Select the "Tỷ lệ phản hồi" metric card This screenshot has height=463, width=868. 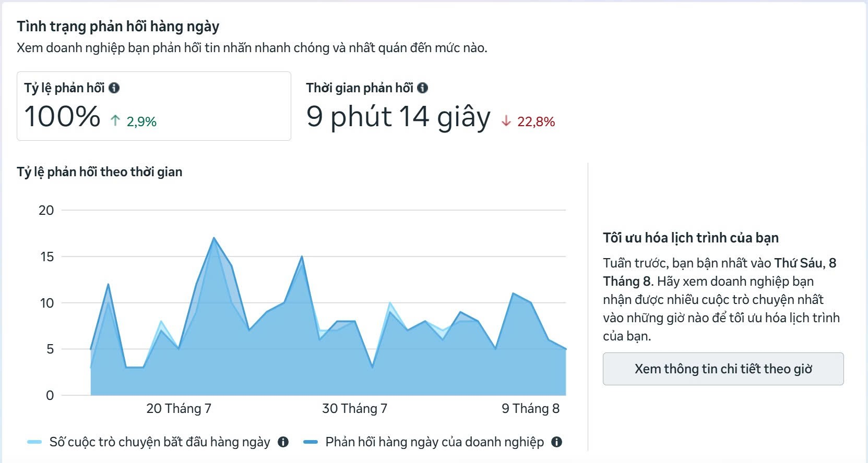pyautogui.click(x=153, y=106)
